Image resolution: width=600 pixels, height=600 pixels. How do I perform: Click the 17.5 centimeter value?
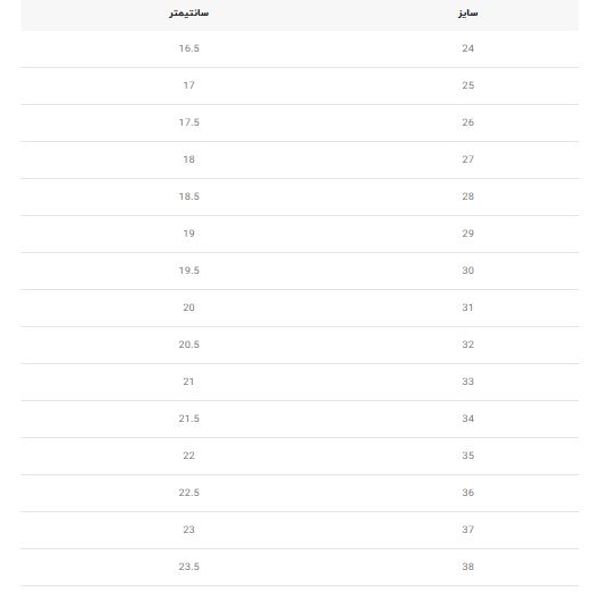pyautogui.click(x=189, y=123)
